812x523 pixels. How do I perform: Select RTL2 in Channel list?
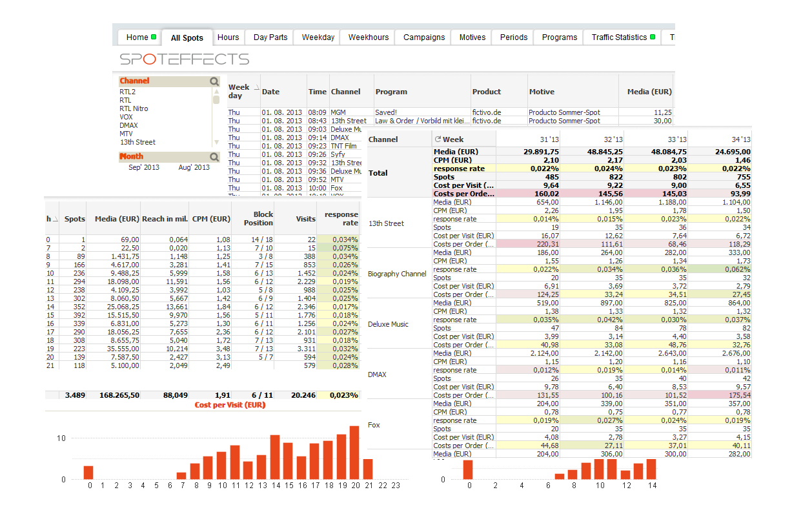128,92
